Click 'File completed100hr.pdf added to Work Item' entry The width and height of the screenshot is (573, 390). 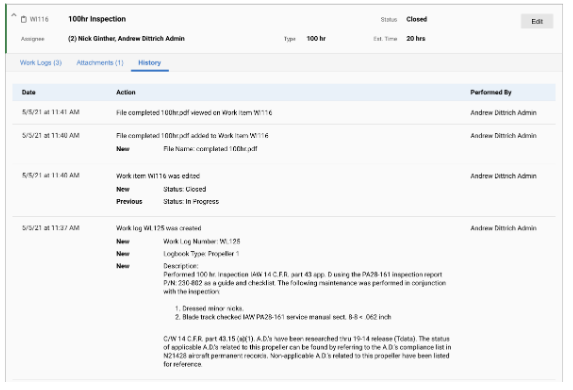[192, 136]
